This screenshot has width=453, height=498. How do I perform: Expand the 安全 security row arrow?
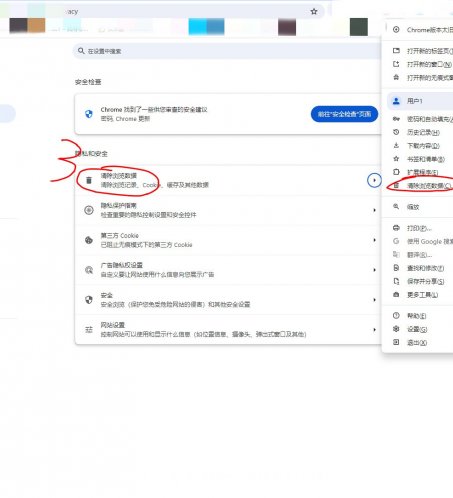[x=374, y=300]
